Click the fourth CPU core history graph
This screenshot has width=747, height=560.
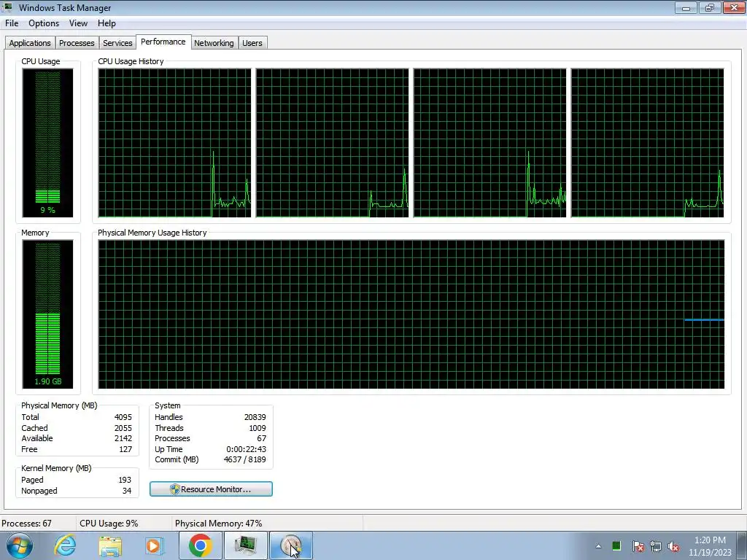point(648,143)
